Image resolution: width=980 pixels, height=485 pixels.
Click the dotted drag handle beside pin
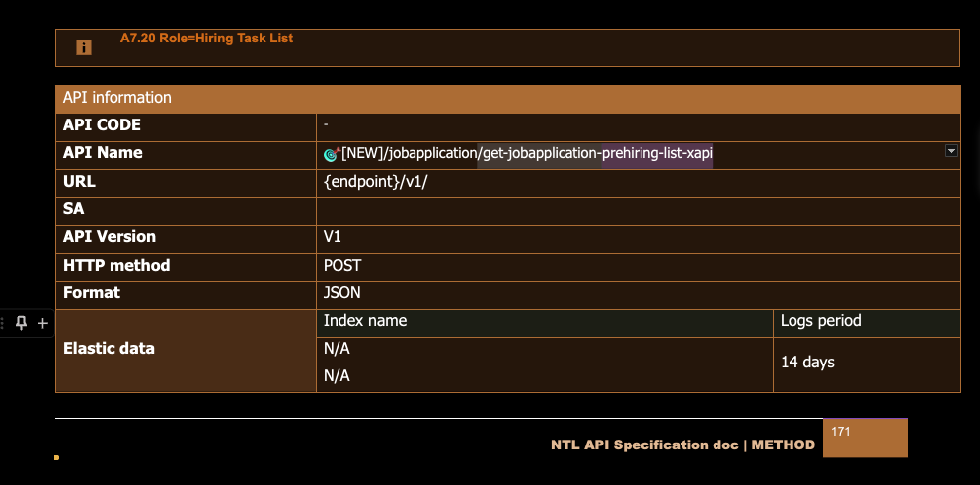(x=4, y=323)
